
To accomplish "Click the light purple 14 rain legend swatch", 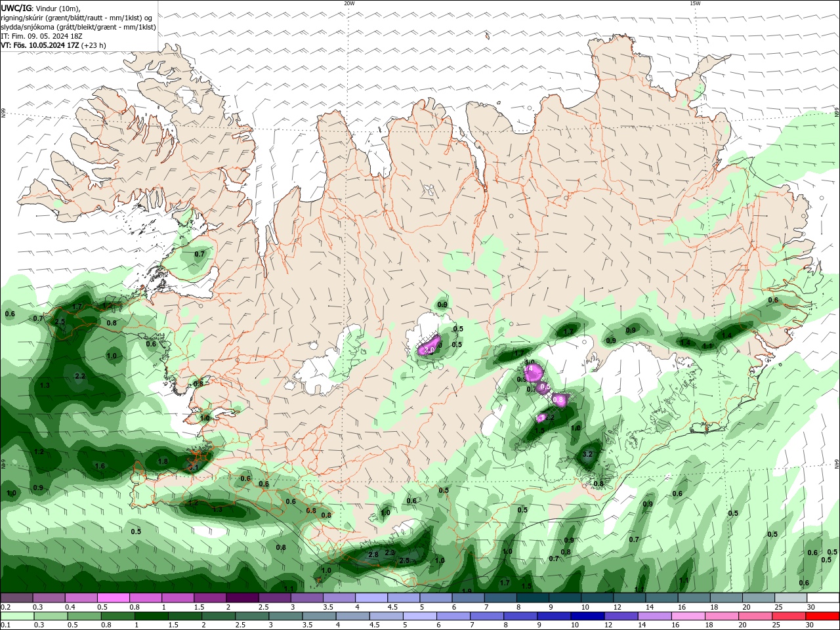I will click(654, 616).
